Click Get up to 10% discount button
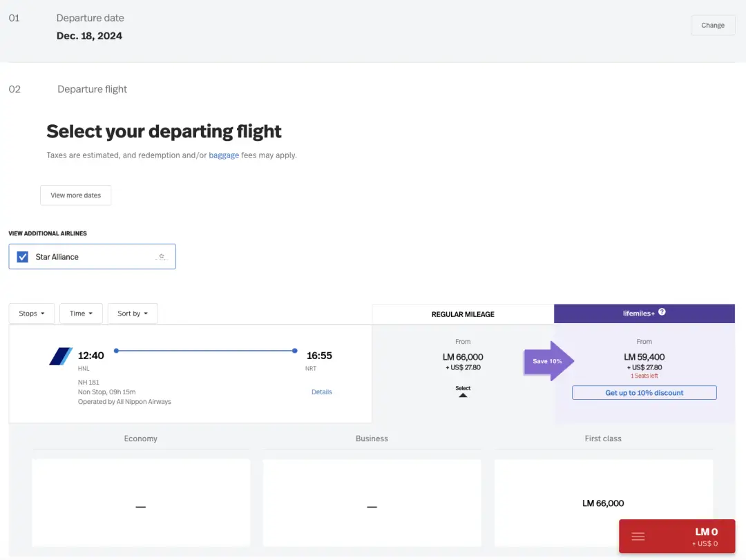Image resolution: width=746 pixels, height=560 pixels. pos(644,393)
